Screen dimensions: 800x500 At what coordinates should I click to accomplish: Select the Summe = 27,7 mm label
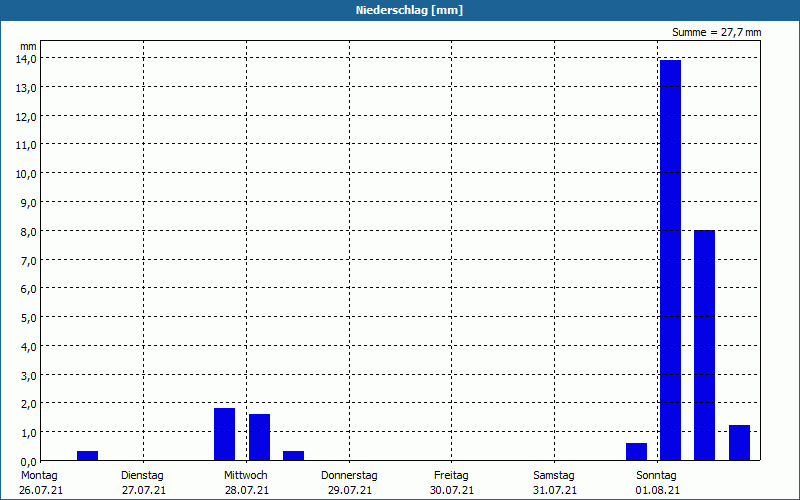(716, 33)
